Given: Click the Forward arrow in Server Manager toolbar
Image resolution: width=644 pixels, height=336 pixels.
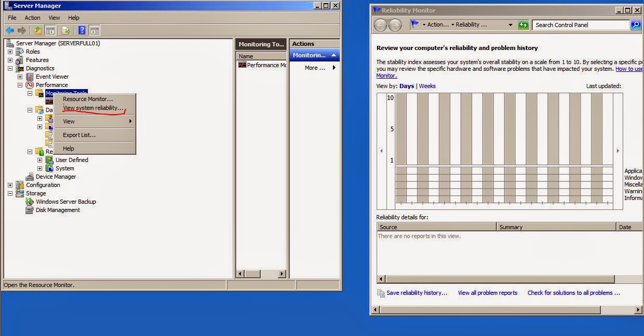Looking at the screenshot, I should tap(22, 30).
